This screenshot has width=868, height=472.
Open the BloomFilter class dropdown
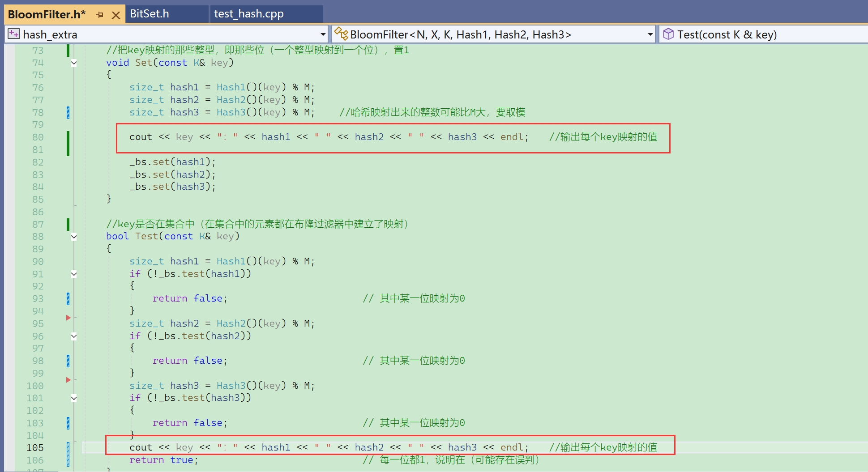click(650, 34)
